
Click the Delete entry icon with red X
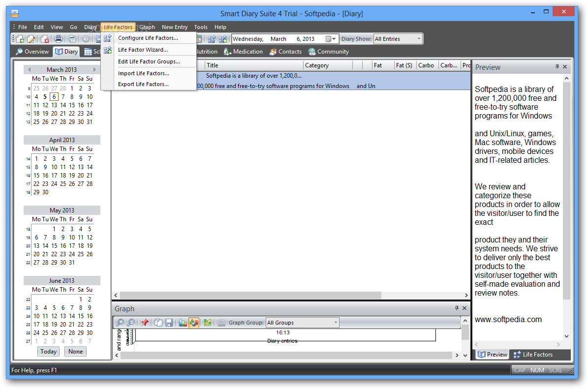[45, 39]
